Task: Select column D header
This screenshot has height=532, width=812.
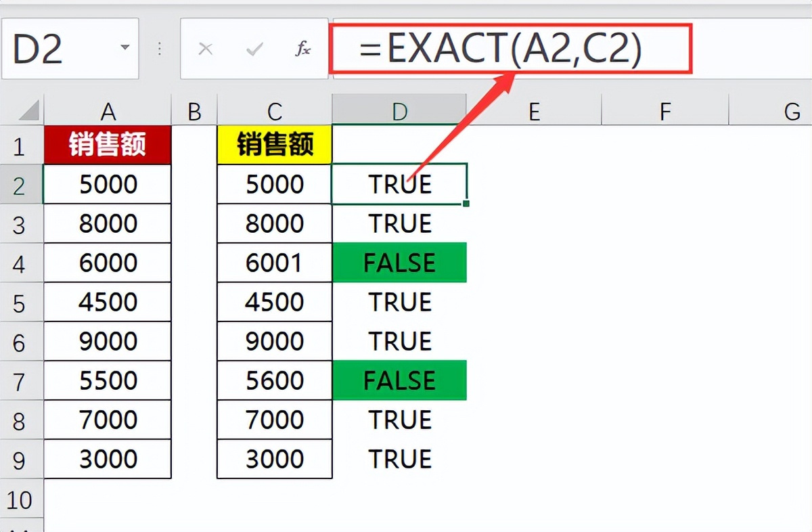Action: tap(399, 110)
